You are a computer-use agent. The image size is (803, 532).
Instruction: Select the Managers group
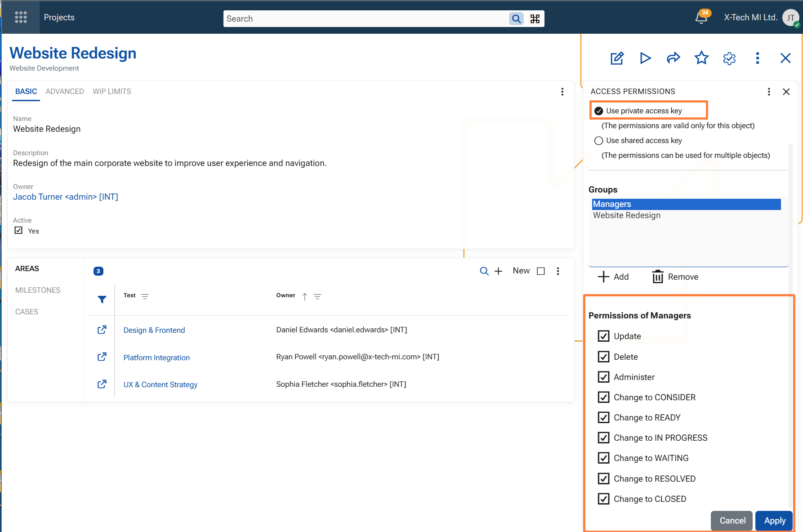click(x=686, y=204)
